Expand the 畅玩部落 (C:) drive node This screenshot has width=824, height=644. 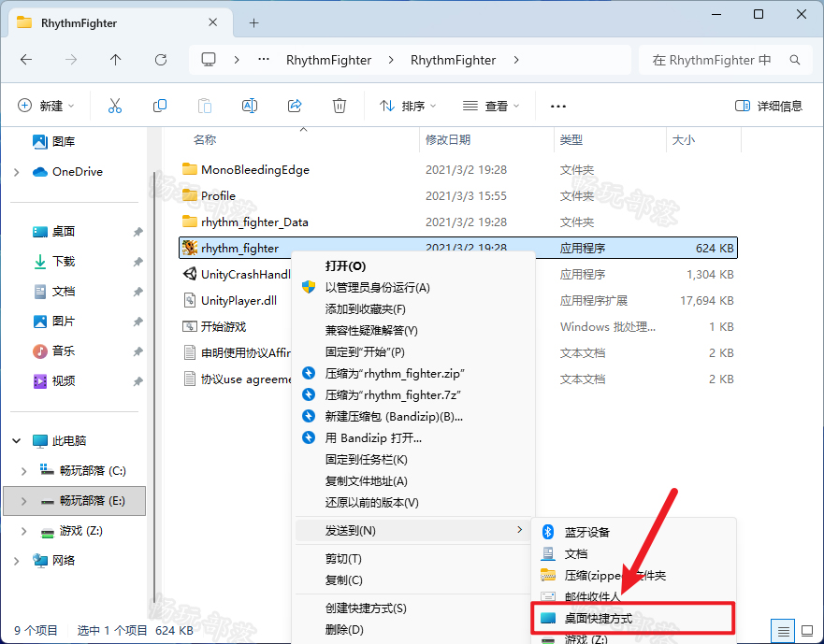23,471
